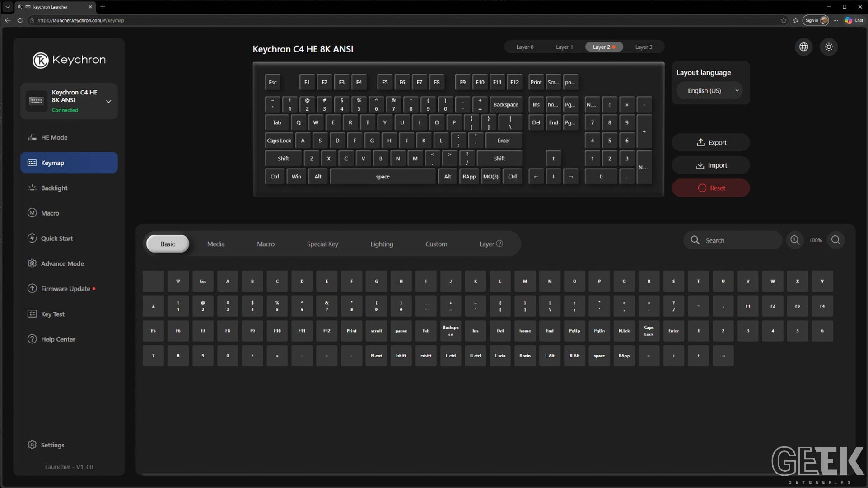Switch to Layer 3
Image resolution: width=868 pixels, height=488 pixels.
click(x=644, y=47)
